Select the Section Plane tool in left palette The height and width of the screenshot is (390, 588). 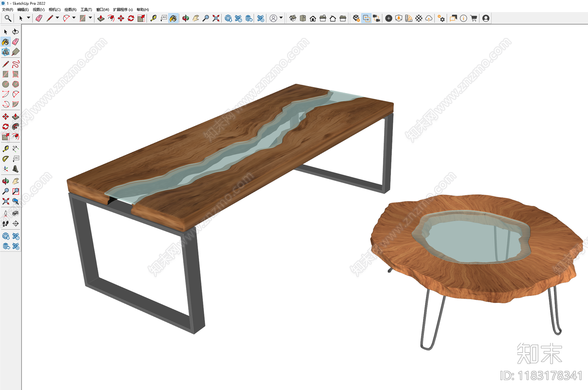pos(15,223)
